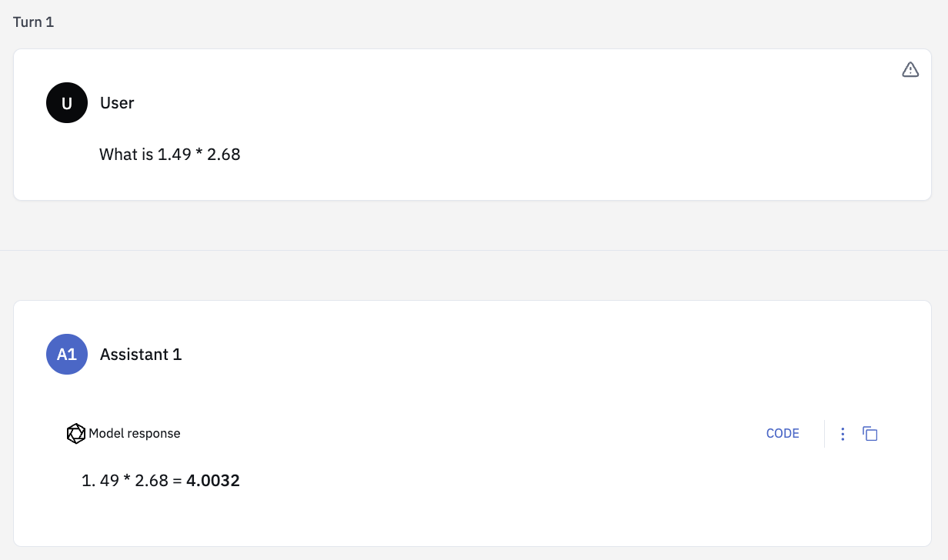The image size is (948, 560).
Task: Select the "Assistant 1" name label
Action: [x=141, y=355]
